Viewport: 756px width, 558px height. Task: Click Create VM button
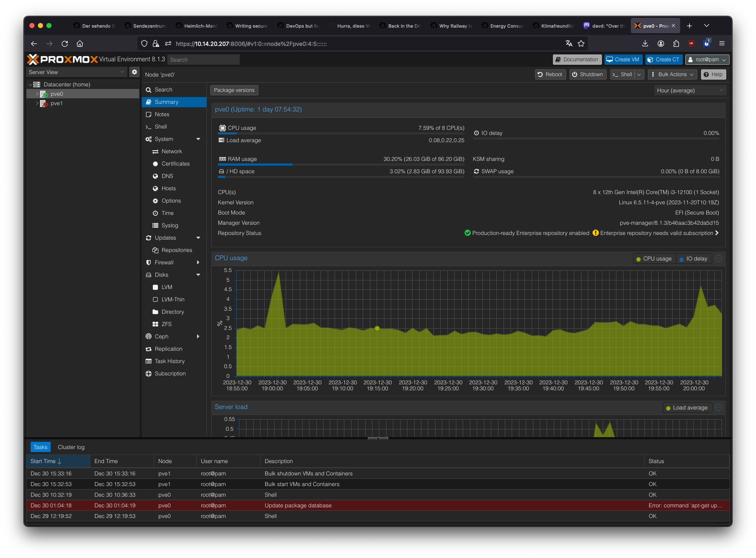click(x=623, y=60)
